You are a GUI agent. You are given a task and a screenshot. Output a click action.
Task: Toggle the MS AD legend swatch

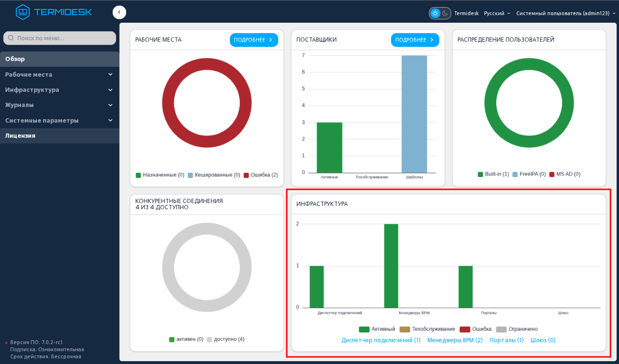[552, 174]
